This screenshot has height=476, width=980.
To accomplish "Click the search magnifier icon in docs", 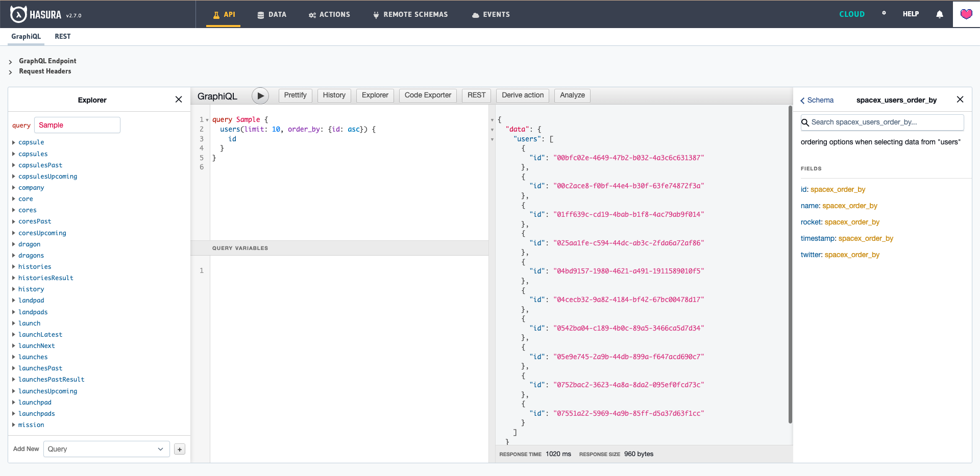I will [x=805, y=122].
